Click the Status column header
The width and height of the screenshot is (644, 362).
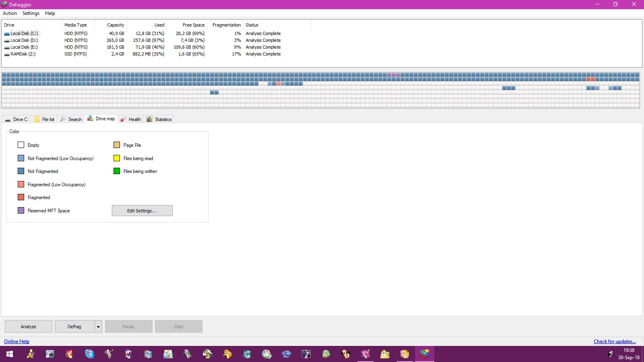coord(277,25)
